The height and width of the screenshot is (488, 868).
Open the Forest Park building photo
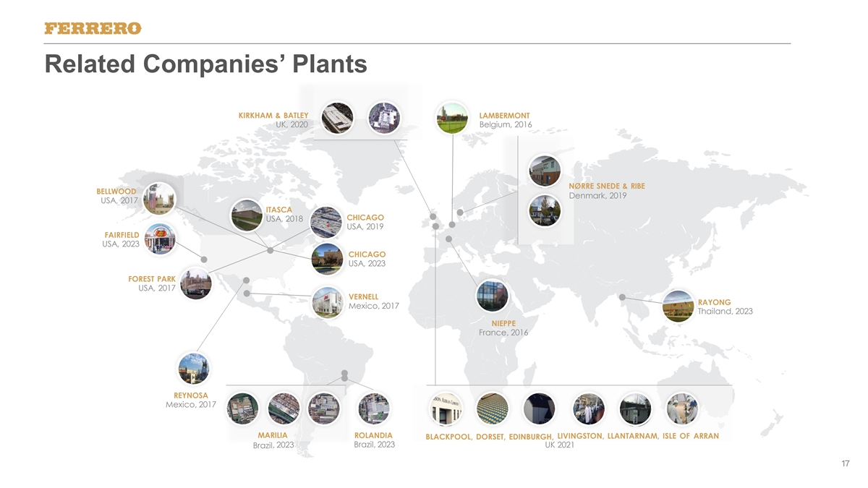[x=195, y=283]
